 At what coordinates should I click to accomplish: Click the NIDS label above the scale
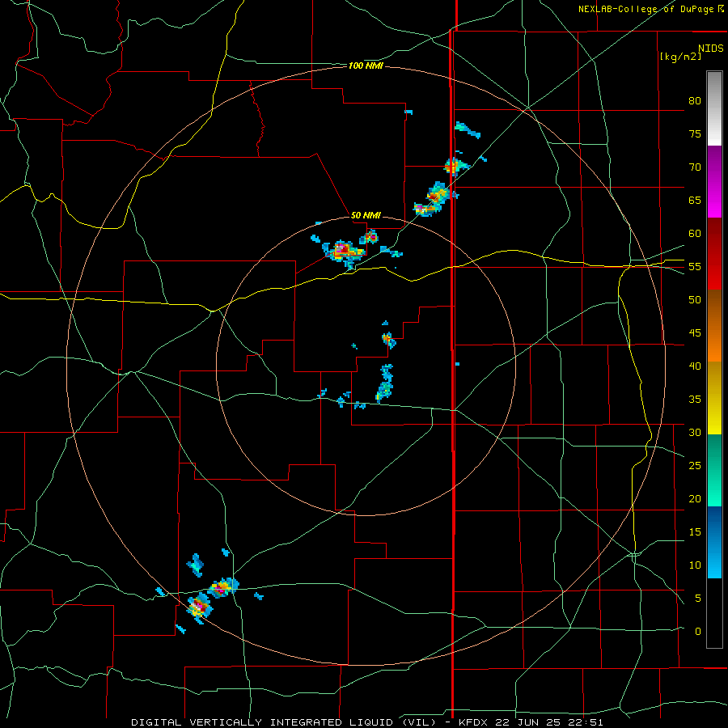[710, 48]
